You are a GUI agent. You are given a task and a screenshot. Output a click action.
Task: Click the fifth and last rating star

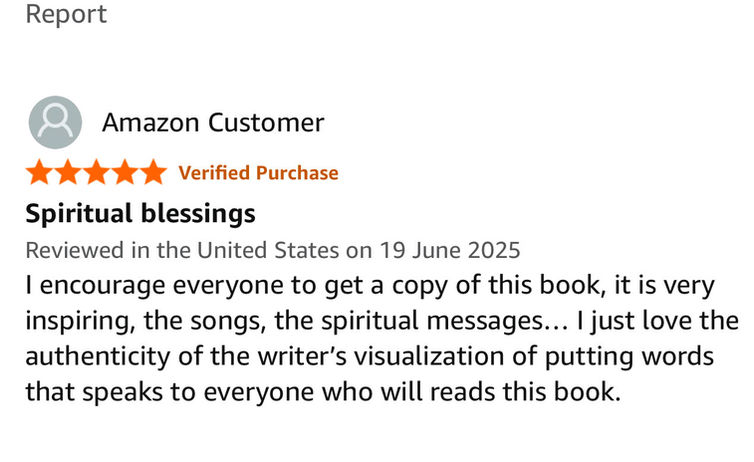[153, 172]
